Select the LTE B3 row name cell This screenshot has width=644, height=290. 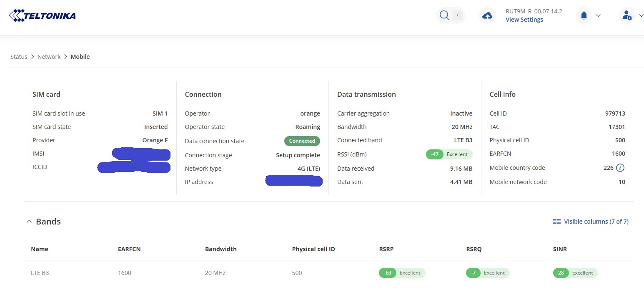(x=40, y=273)
